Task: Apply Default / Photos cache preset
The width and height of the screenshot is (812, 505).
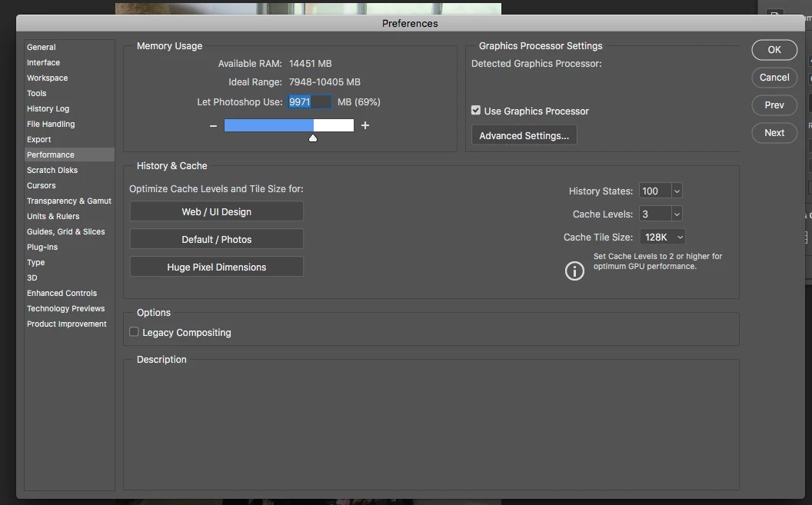Action: [217, 240]
